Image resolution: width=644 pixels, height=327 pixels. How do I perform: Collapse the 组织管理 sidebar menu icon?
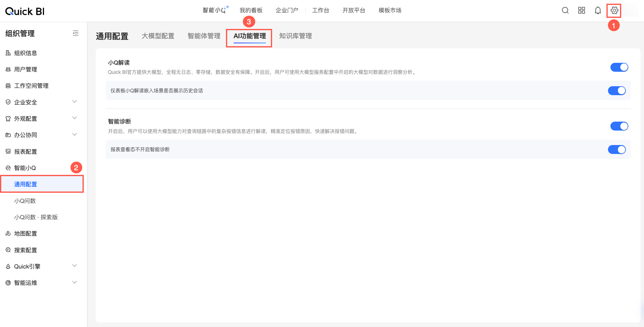75,33
